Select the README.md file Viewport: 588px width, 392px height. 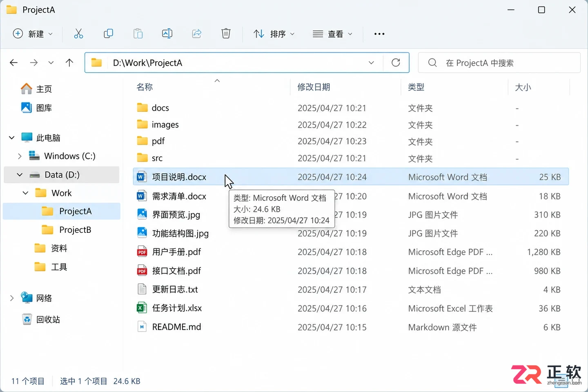(351, 327)
